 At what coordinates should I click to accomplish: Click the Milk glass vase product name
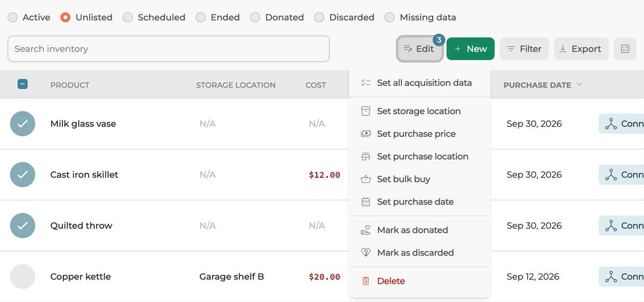pyautogui.click(x=83, y=124)
